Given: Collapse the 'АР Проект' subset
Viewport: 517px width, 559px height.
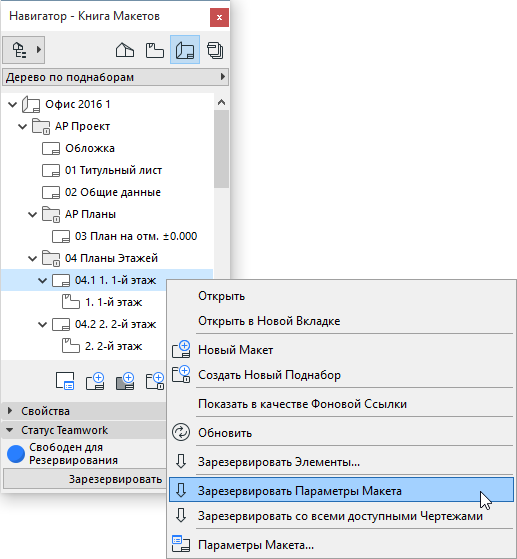Looking at the screenshot, I should [x=22, y=127].
